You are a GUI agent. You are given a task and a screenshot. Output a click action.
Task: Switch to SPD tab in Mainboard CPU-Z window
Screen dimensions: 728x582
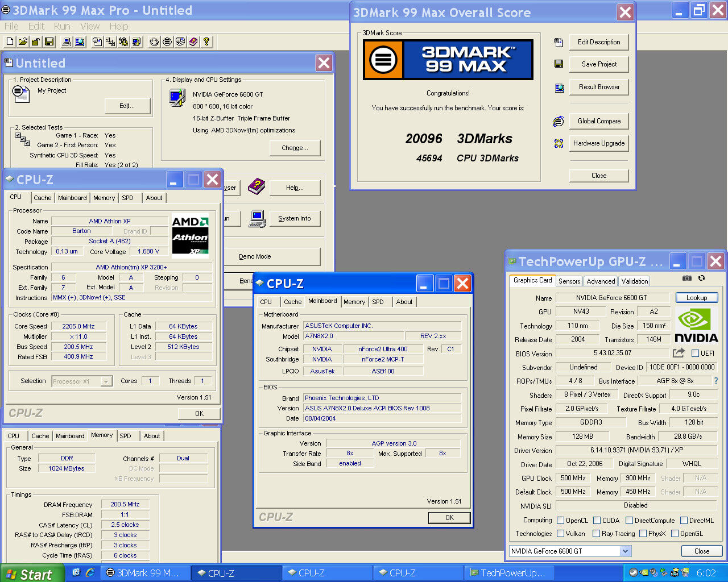click(x=378, y=302)
